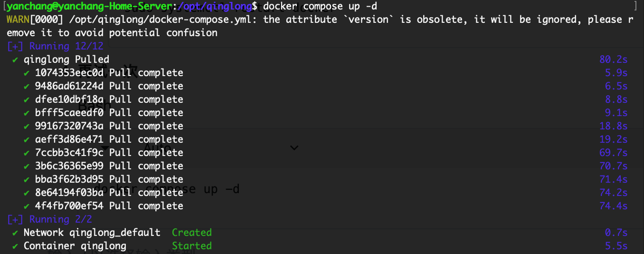Click the yellow WARN label

[18, 20]
